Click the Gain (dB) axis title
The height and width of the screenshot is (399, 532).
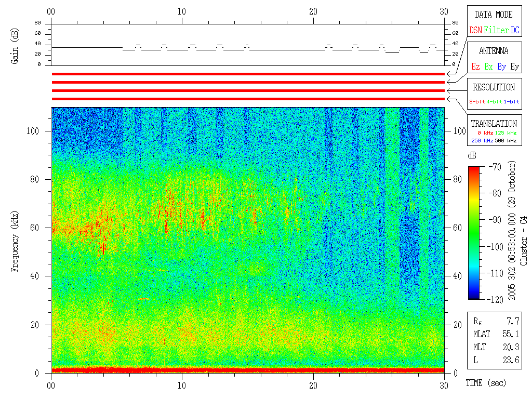click(x=15, y=46)
